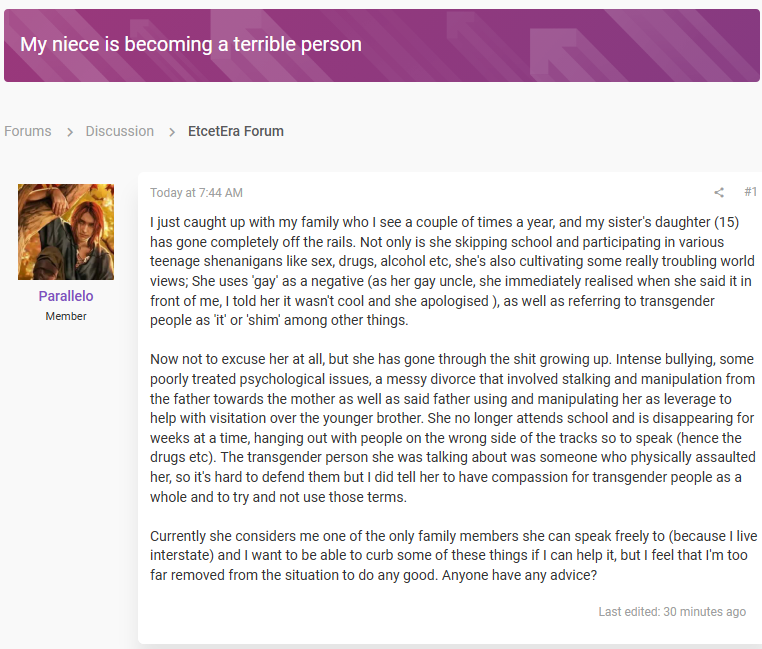Screen dimensions: 762x649
Task: Click the Last edited 30 minutes ago note
Action: 672,612
